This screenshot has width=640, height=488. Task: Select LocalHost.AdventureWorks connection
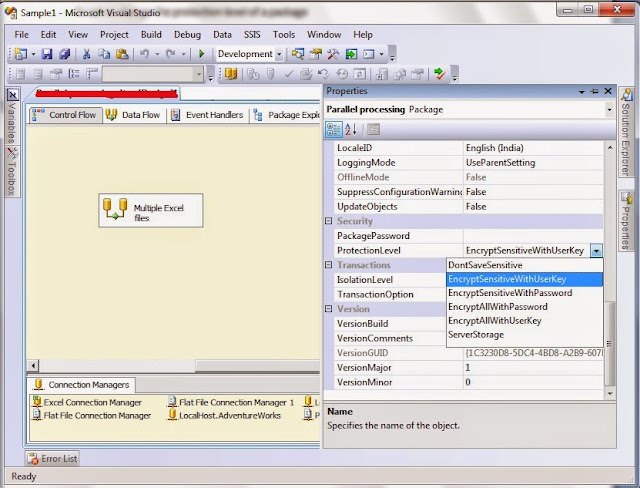(x=225, y=415)
